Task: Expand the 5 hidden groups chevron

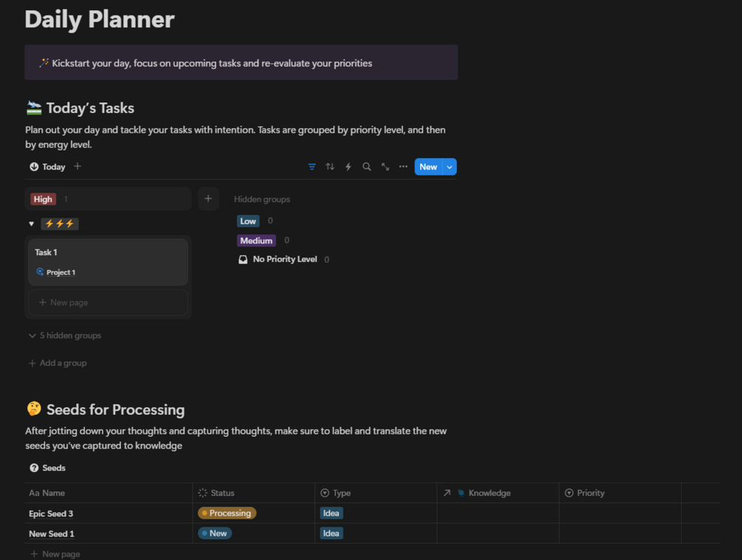Action: click(x=32, y=336)
